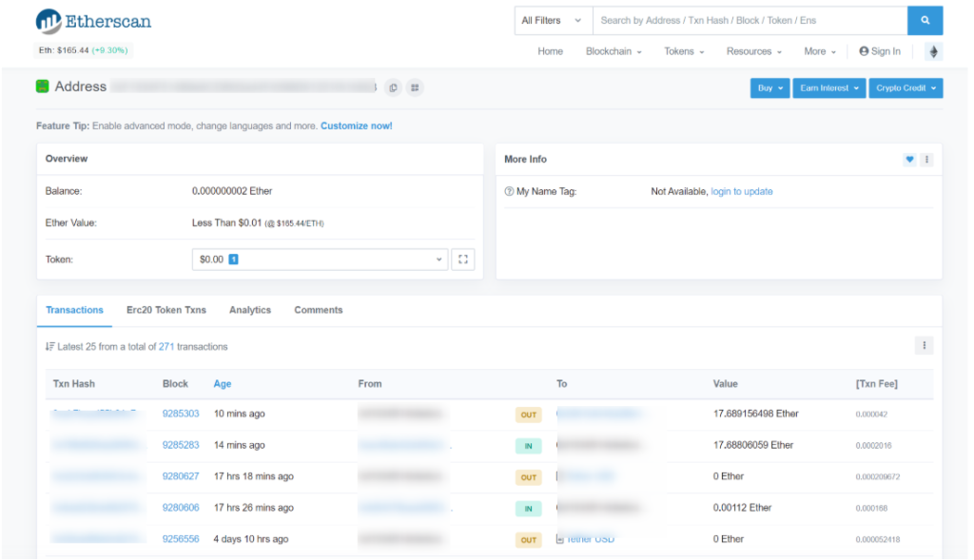Open block 9256556
Screen dimensions: 974x560
[x=181, y=539]
